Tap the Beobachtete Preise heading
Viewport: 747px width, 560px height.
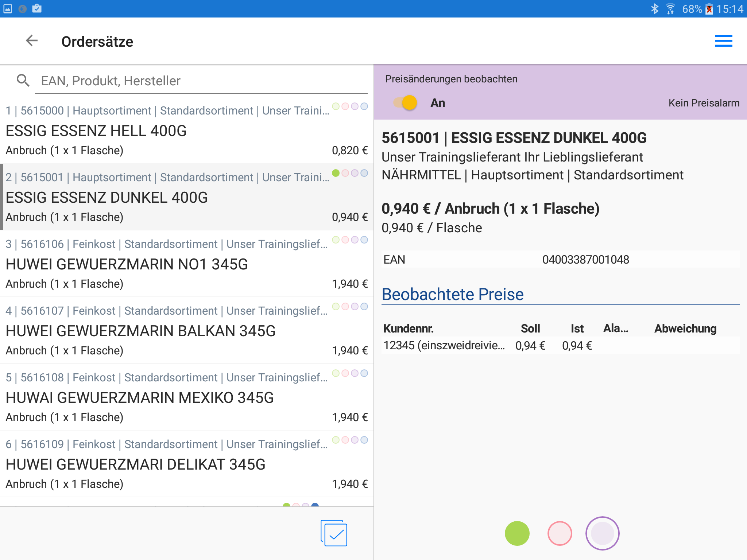(x=452, y=294)
